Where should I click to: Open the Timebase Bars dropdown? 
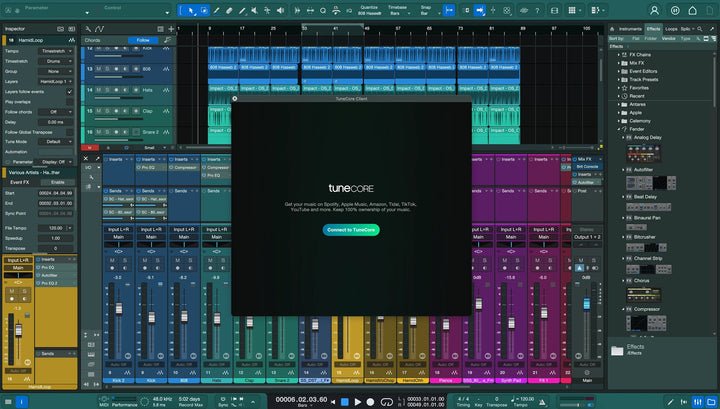[x=399, y=13]
